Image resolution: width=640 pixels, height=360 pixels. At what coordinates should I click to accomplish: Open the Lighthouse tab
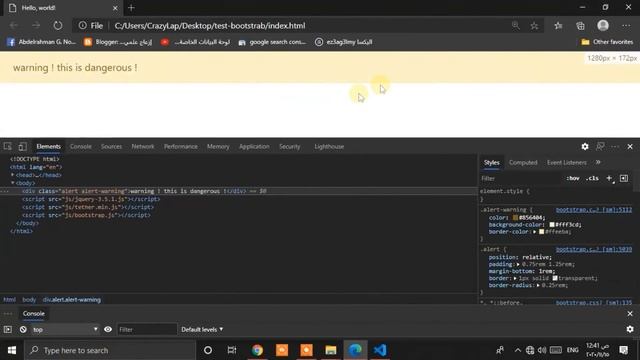329,146
